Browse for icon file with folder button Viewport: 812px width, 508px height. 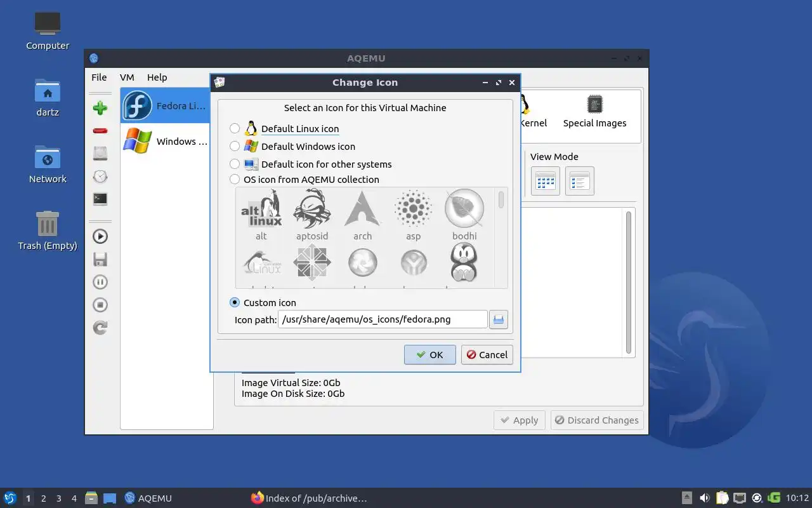point(499,319)
